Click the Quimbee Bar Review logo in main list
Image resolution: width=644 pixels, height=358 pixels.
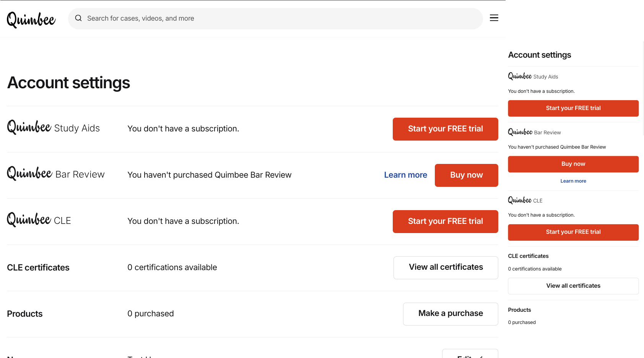[x=56, y=174]
